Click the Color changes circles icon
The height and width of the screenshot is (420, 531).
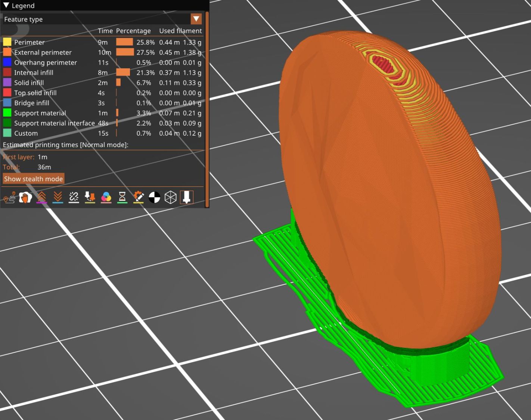(106, 197)
